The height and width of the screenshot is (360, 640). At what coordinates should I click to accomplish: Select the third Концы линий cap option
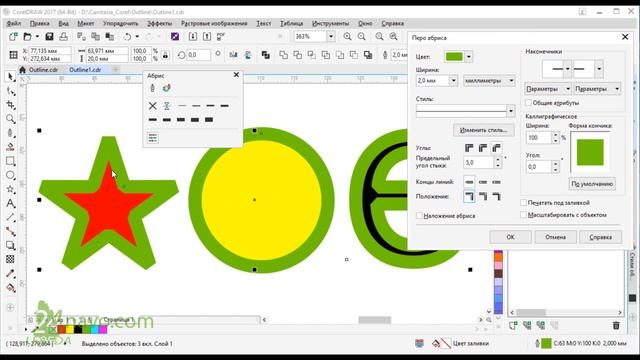tap(496, 182)
